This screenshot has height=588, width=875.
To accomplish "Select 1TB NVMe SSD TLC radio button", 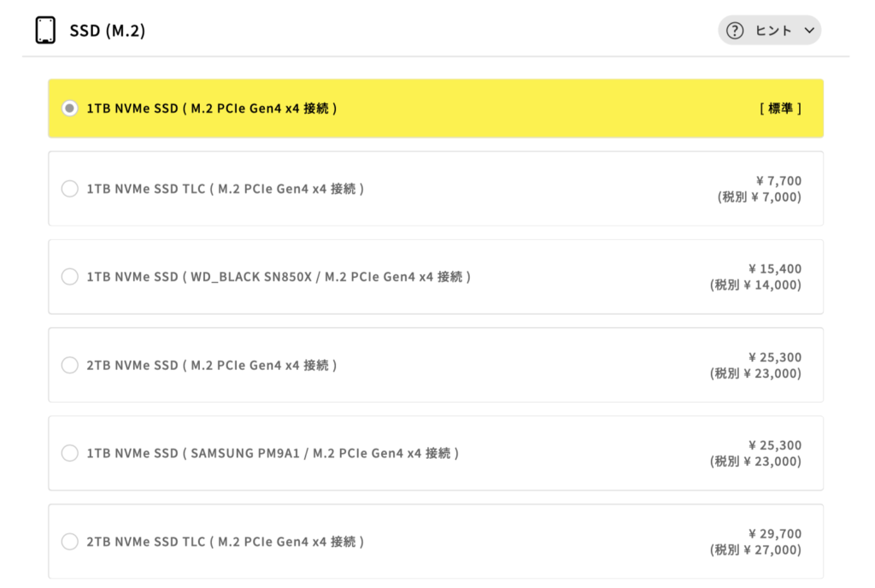I will (70, 189).
